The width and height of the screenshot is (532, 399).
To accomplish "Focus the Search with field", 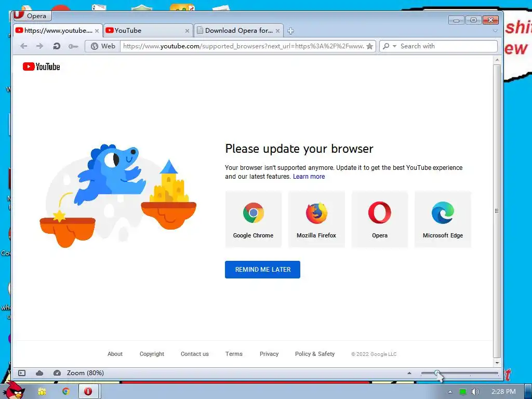I will [447, 46].
